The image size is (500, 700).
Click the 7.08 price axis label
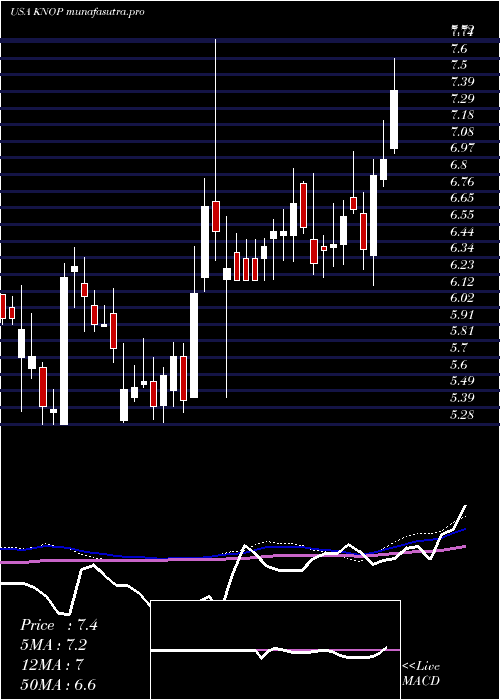coord(462,132)
